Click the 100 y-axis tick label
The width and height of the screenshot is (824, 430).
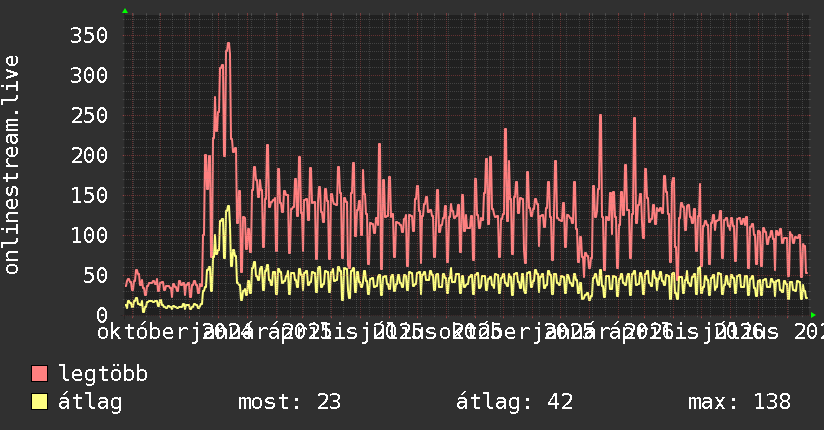(89, 236)
